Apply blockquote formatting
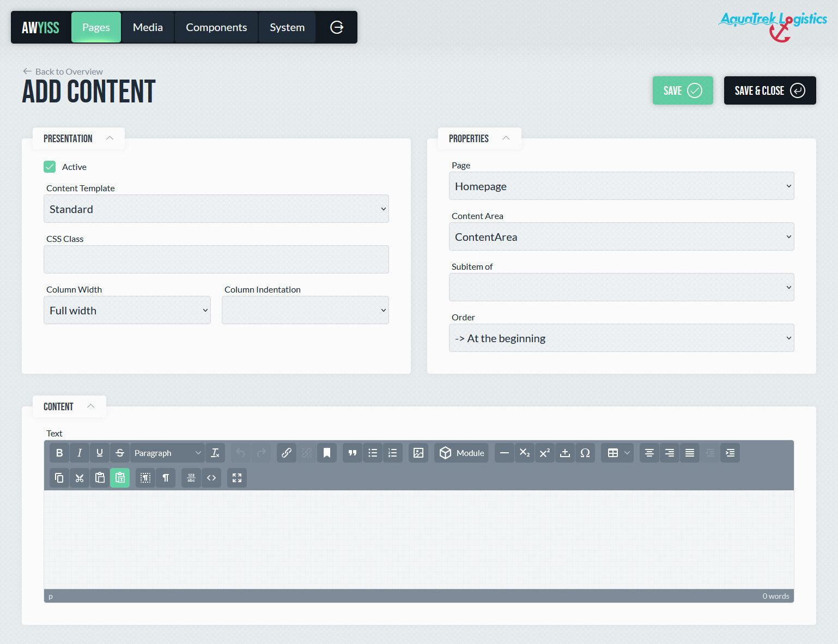This screenshot has height=644, width=838. tap(353, 453)
